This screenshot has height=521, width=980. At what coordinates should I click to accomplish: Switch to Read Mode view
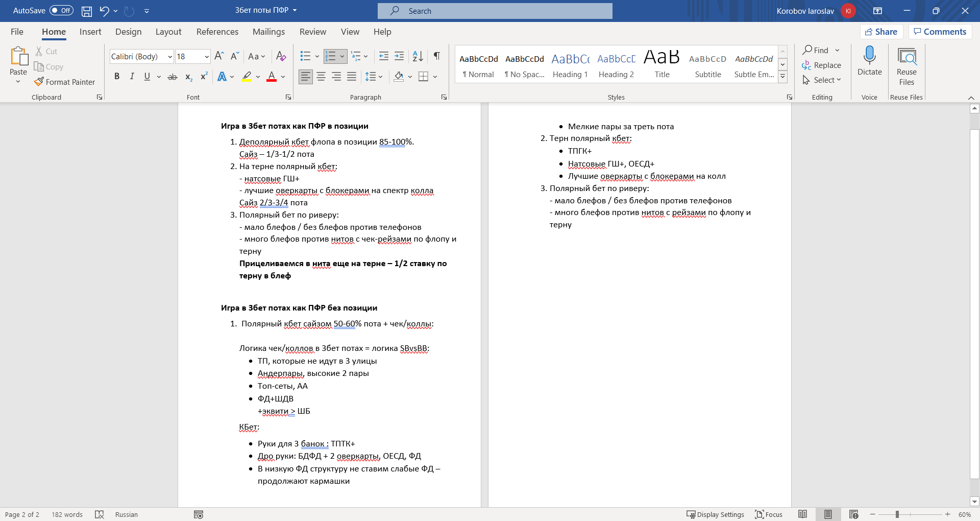(802, 514)
